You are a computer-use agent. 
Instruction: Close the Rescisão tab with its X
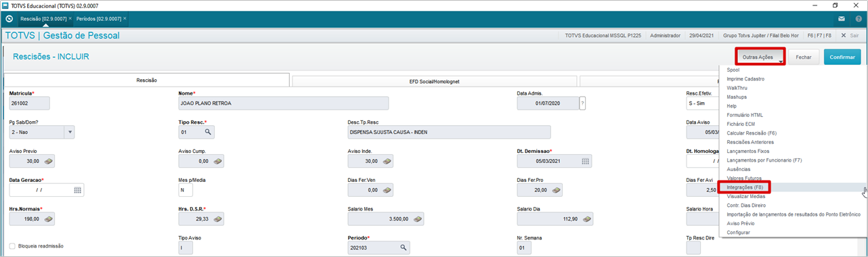click(x=70, y=18)
